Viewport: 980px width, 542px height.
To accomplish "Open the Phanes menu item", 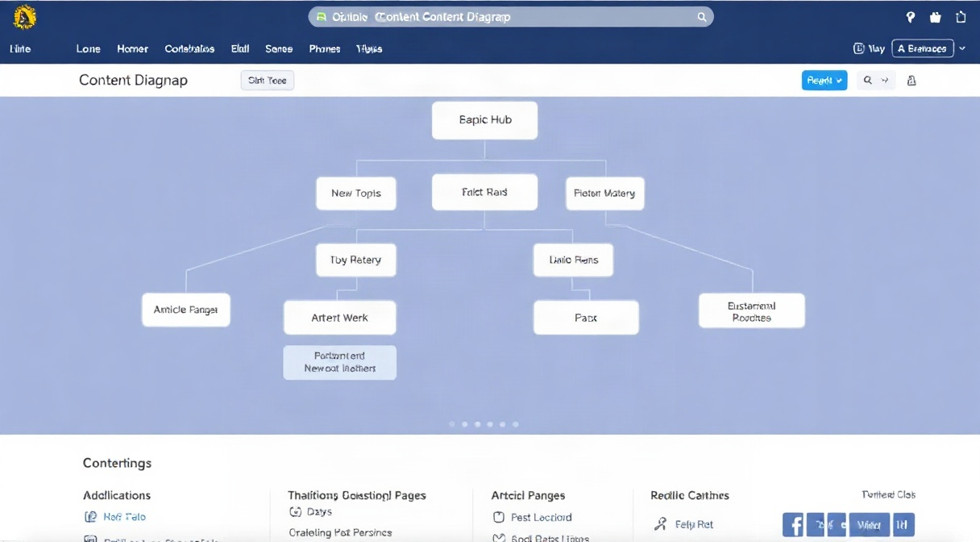I will pos(325,49).
